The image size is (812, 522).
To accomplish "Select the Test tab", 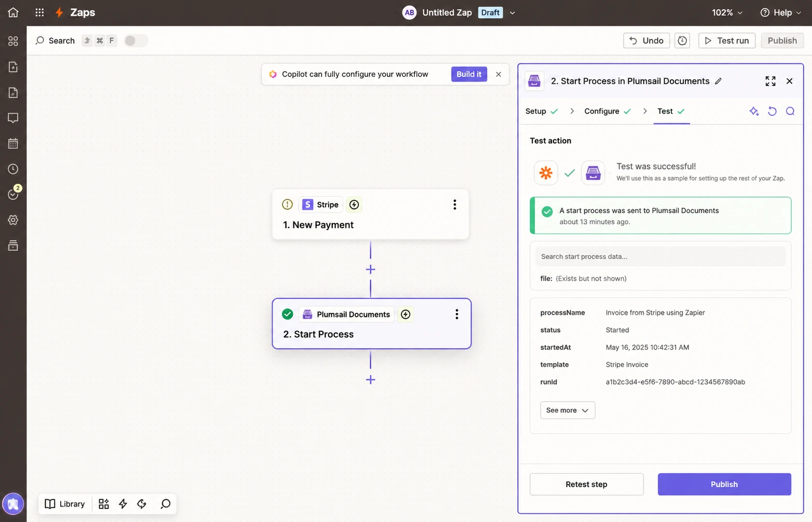I will 671,111.
